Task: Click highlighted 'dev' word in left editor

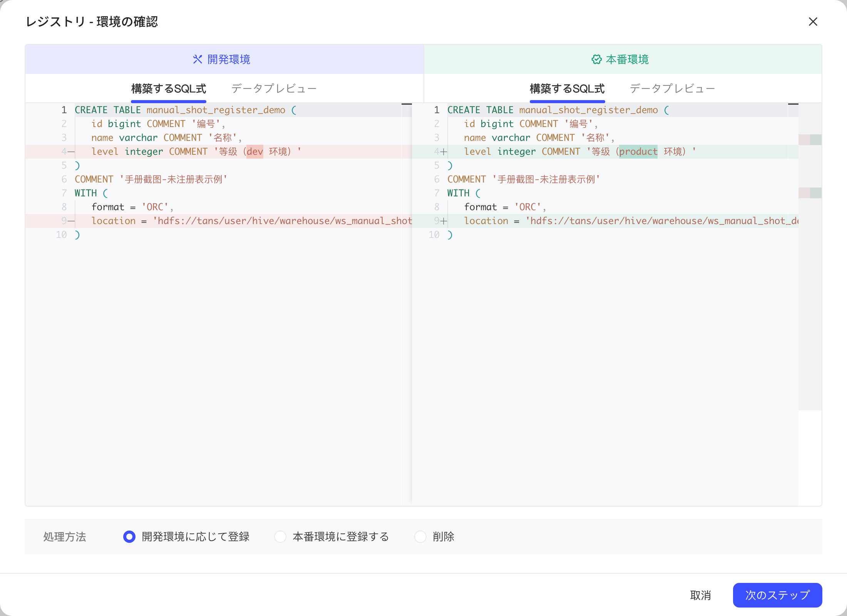Action: [254, 152]
